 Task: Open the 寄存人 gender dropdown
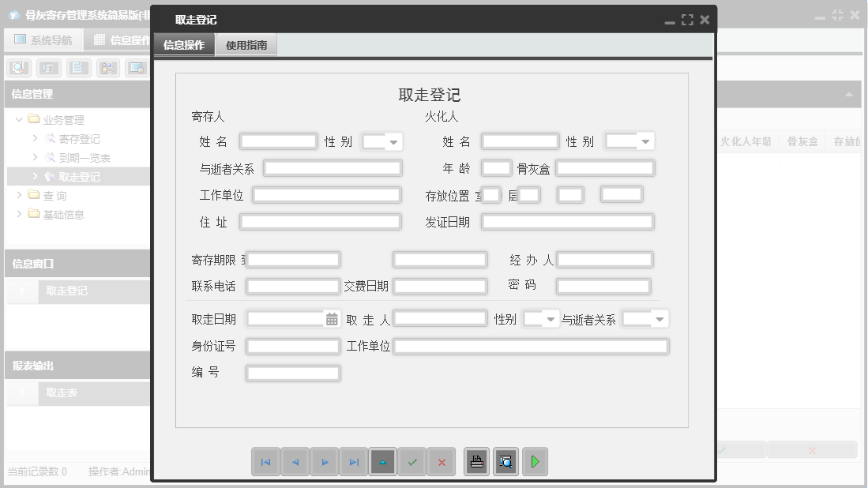coord(393,141)
